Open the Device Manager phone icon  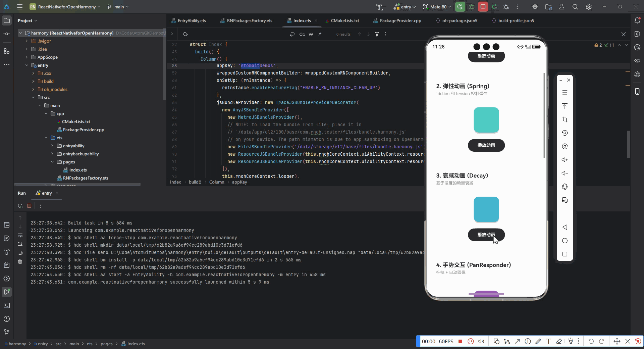click(637, 91)
